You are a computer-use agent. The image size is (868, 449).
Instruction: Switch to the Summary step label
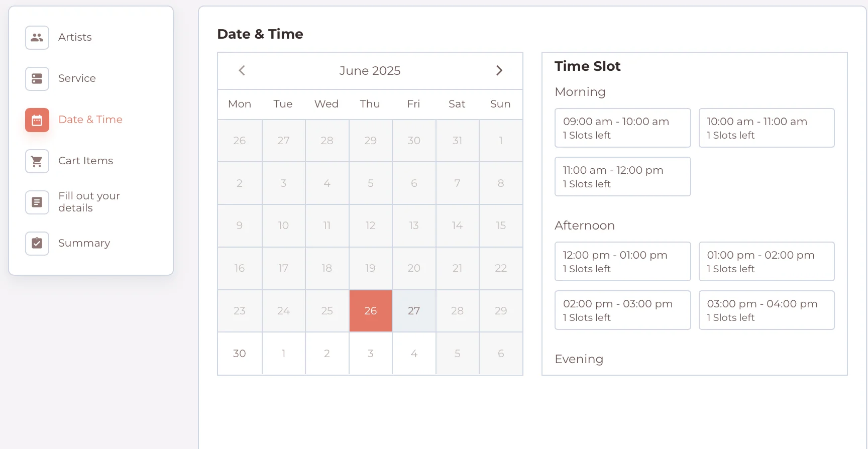pyautogui.click(x=84, y=243)
